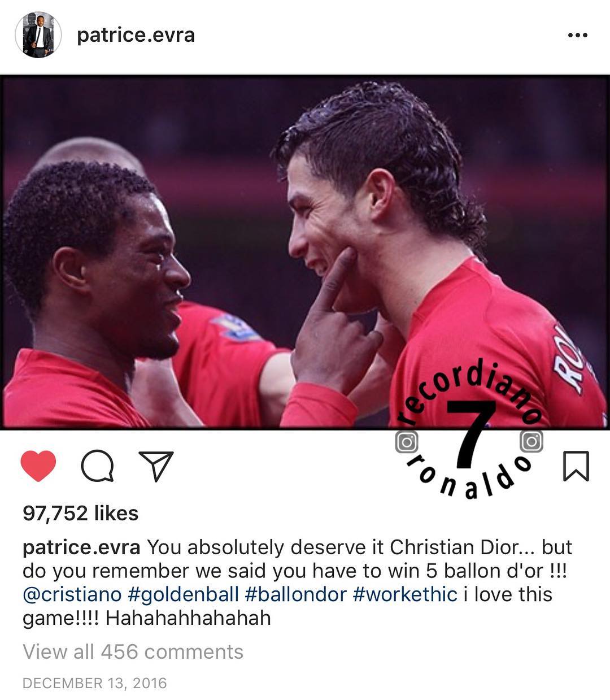Open the list of 97,752 likes

click(x=80, y=513)
